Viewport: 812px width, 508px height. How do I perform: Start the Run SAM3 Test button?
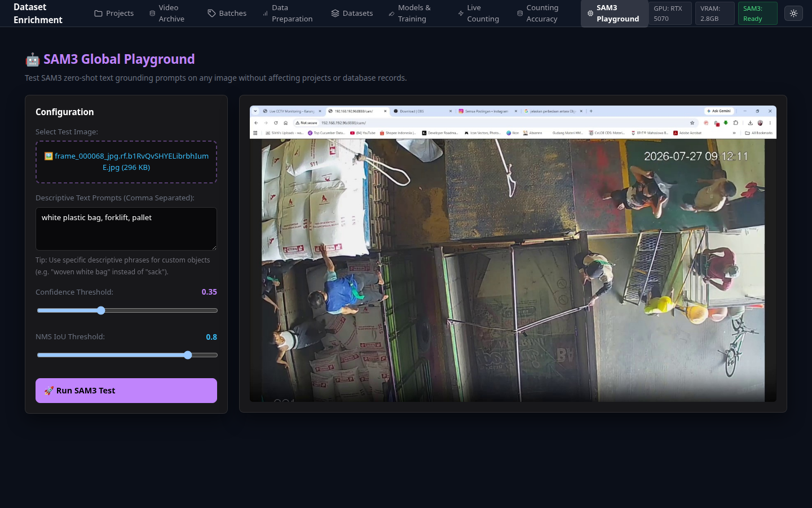point(126,391)
